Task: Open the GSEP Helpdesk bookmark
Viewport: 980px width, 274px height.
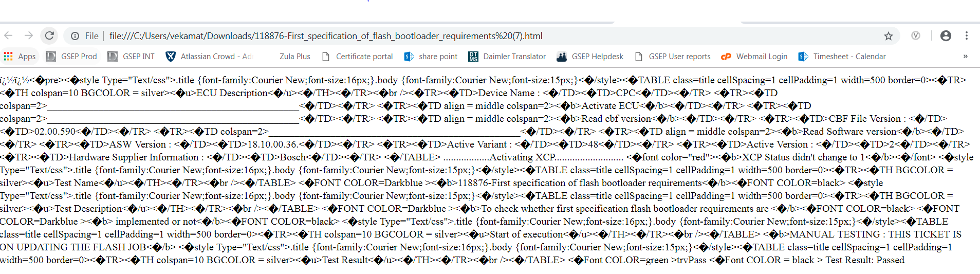Action: 590,57
